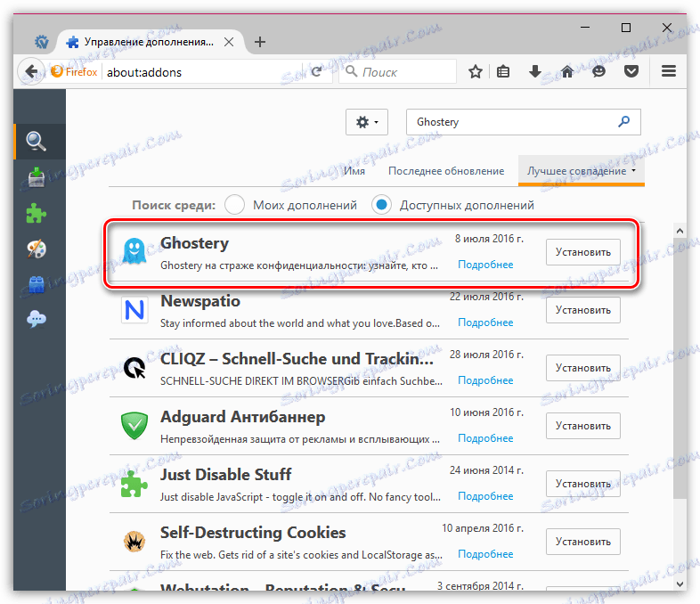Viewport: 700px width, 604px height.
Task: Click the results list scrollbar down arrow
Action: coord(680,584)
